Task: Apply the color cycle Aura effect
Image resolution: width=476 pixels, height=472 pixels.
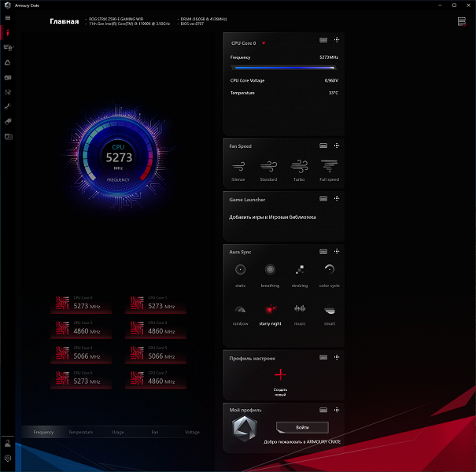Action: click(330, 275)
